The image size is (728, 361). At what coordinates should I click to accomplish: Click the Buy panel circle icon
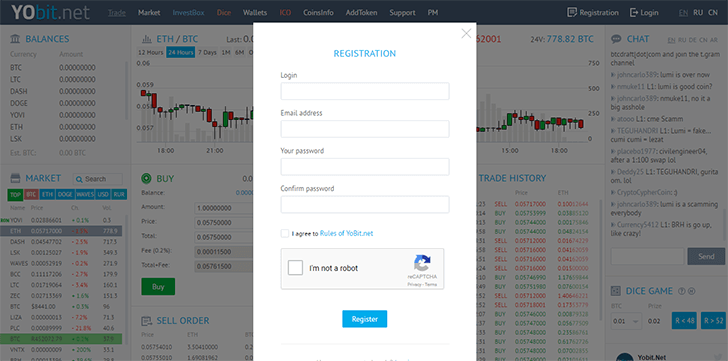(146, 178)
